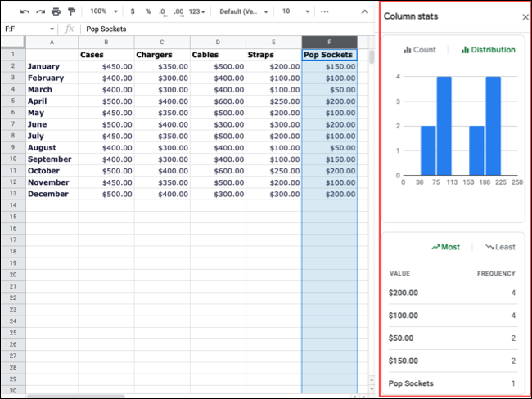The width and height of the screenshot is (532, 399).
Task: Click the select-all corner box of sheet
Action: tap(13, 42)
